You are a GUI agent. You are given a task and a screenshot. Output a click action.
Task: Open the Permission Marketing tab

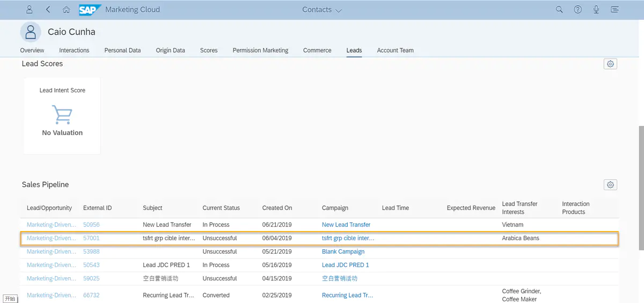tap(260, 50)
